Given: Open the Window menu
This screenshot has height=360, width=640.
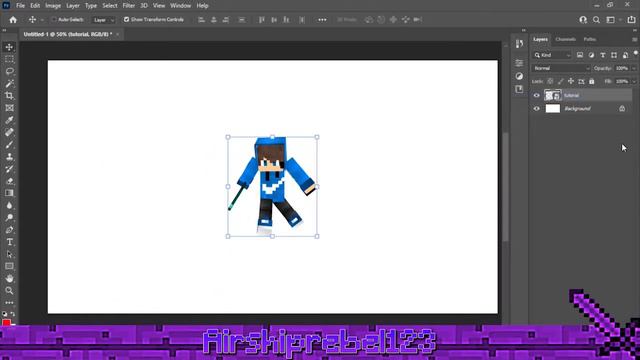Looking at the screenshot, I should tap(180, 6).
